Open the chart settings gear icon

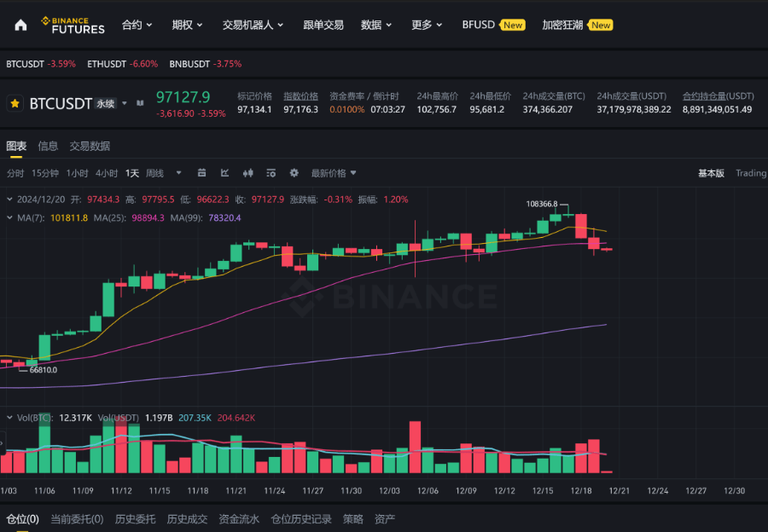[x=294, y=173]
